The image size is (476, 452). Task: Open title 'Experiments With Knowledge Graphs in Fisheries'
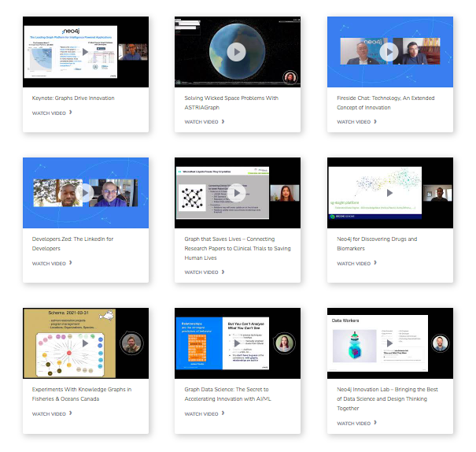pos(82,394)
